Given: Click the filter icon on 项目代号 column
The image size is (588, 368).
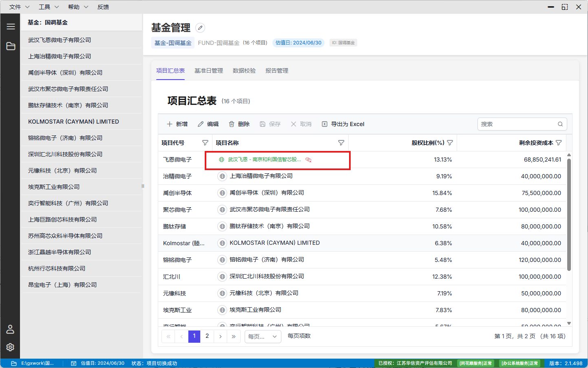Looking at the screenshot, I should coord(205,143).
